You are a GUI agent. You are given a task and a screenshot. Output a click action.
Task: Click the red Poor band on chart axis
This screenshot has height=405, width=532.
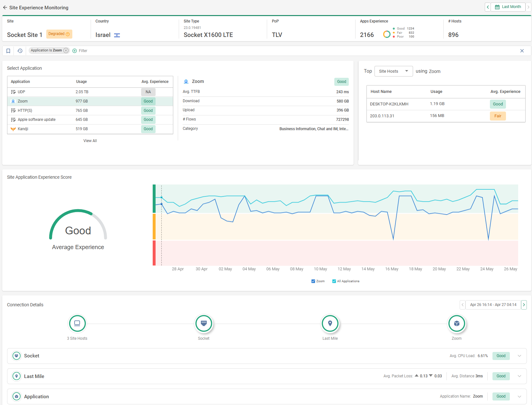tap(154, 253)
